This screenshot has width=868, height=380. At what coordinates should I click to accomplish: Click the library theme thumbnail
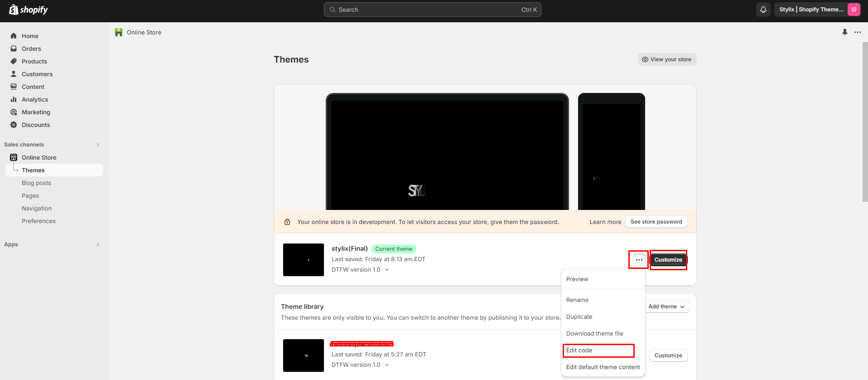coord(304,356)
